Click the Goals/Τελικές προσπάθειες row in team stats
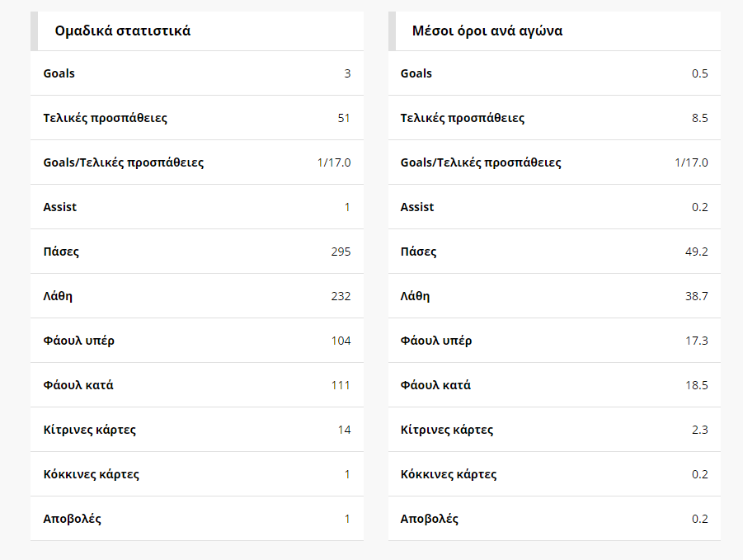 pos(197,162)
